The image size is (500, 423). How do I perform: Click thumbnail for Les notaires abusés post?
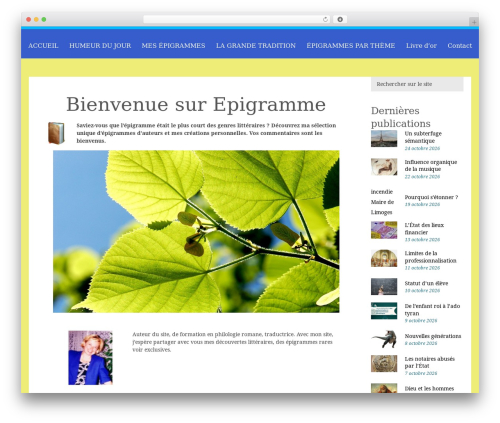click(x=384, y=363)
